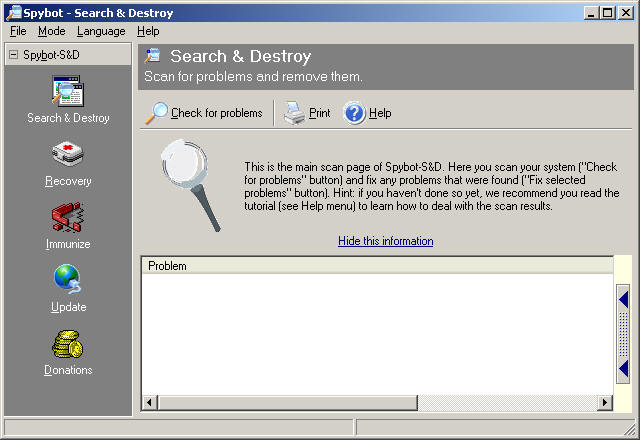Click the dotted splitter grip between blue arrows

pos(623,334)
